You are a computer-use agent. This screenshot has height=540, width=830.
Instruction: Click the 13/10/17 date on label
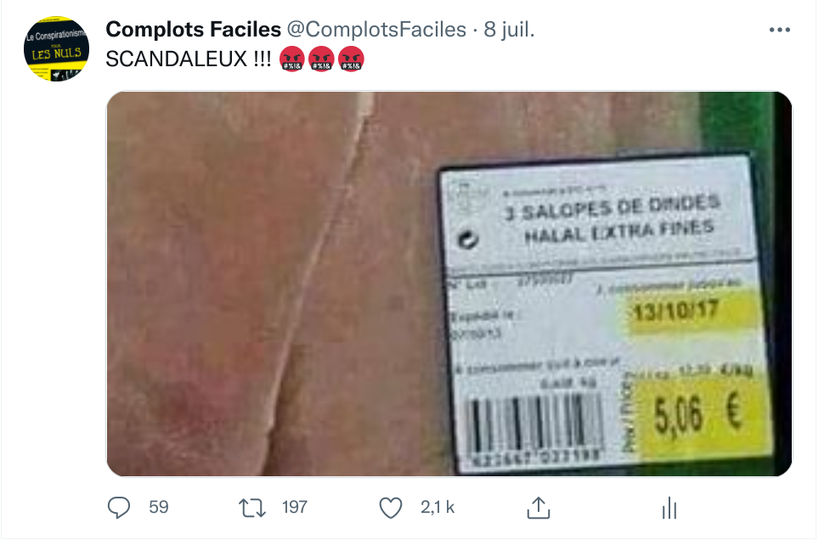click(676, 311)
